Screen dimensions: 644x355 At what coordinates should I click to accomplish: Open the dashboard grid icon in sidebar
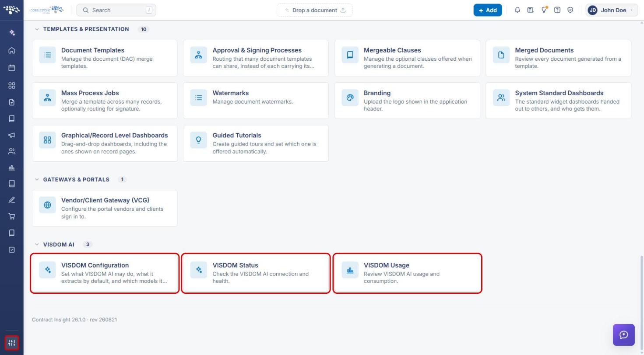pos(12,86)
